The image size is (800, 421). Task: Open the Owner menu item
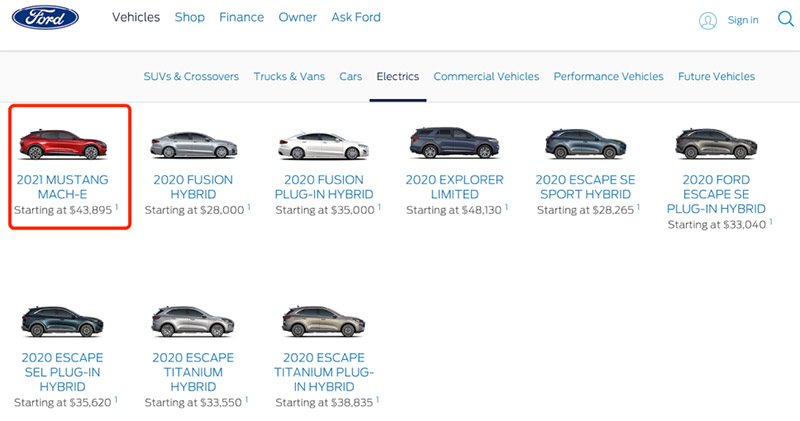pyautogui.click(x=299, y=18)
